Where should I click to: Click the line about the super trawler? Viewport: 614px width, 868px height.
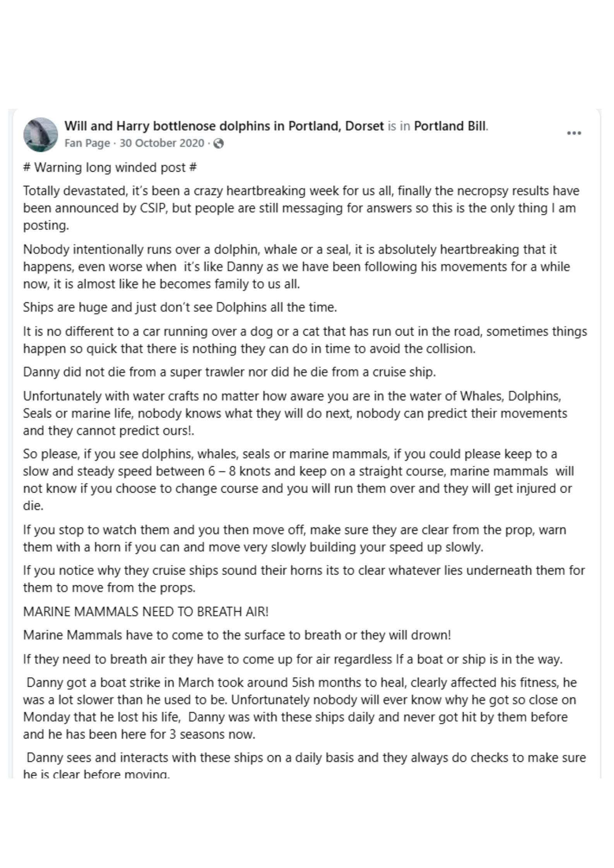229,372
